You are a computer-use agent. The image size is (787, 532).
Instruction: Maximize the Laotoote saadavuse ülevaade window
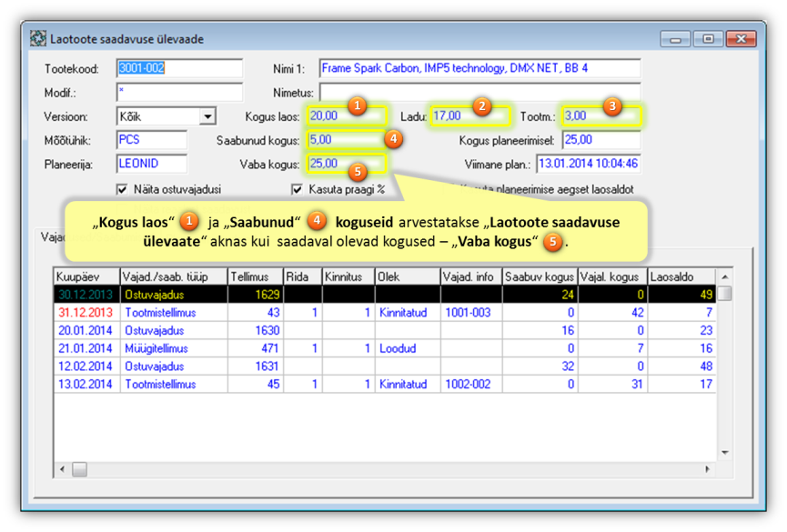[708, 38]
